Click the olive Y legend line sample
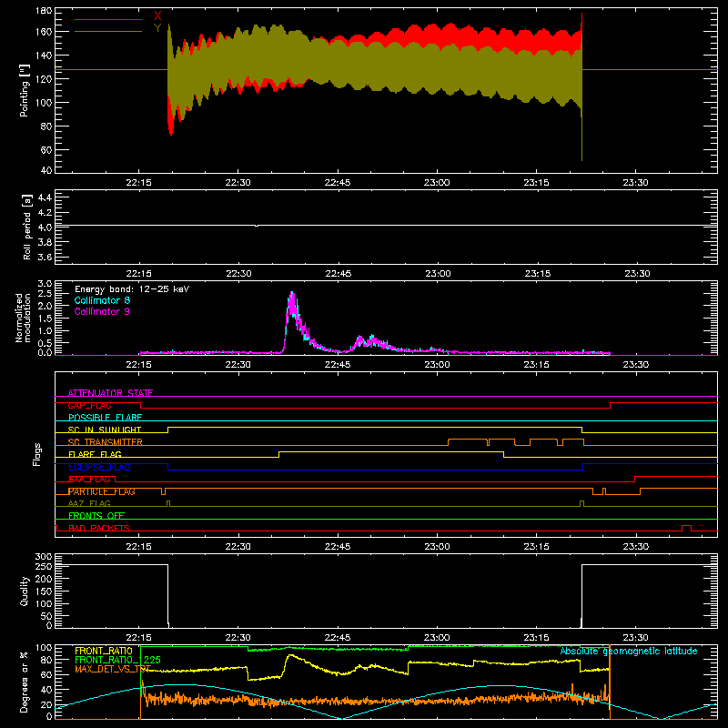 (108, 32)
